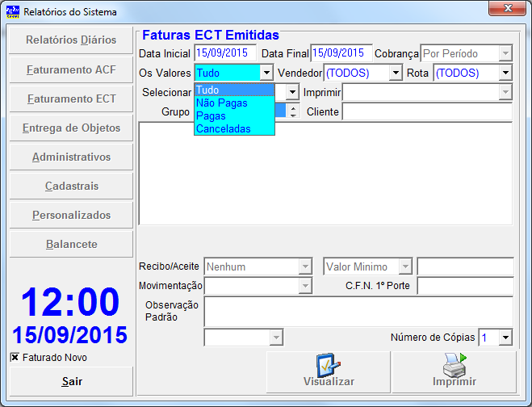This screenshot has height=407, width=532.
Task: Open the Valor Minimo dropdown
Action: 405,266
